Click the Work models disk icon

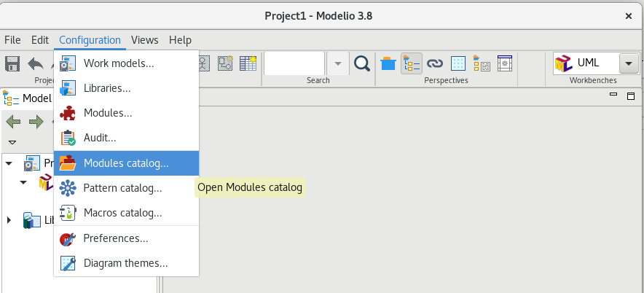click(x=67, y=63)
